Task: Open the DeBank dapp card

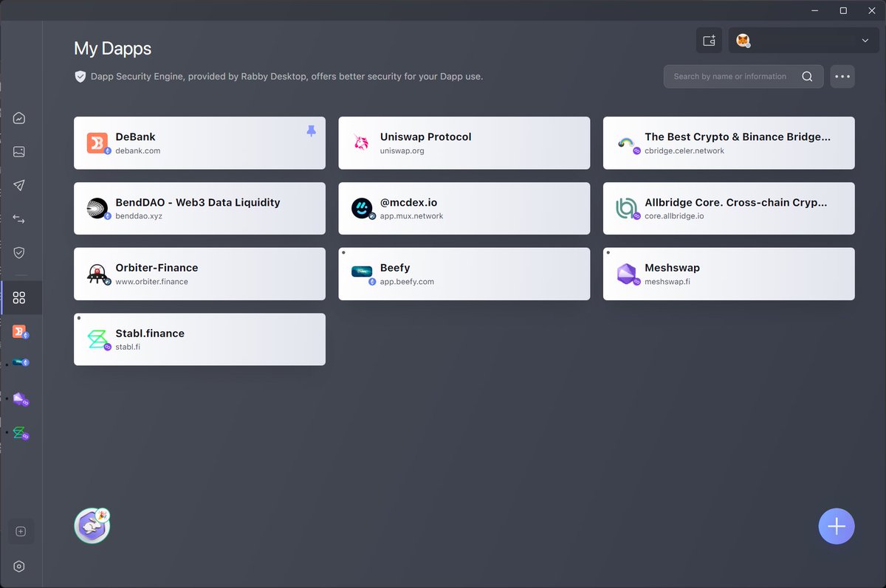Action: 199,143
